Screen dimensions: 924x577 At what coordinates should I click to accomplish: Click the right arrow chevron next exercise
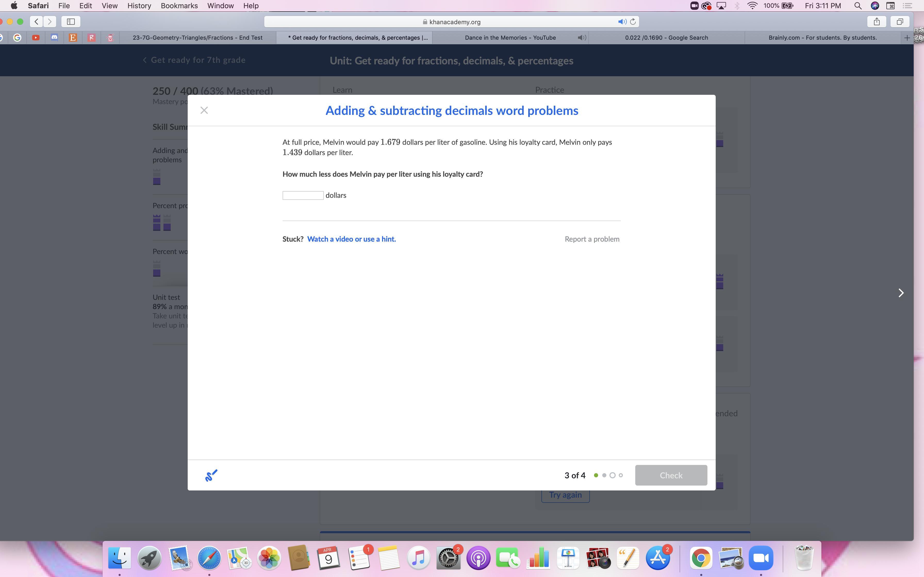(901, 293)
